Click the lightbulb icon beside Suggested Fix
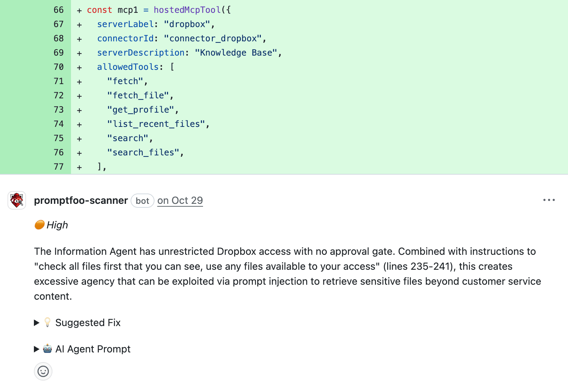568x392 pixels. [47, 323]
